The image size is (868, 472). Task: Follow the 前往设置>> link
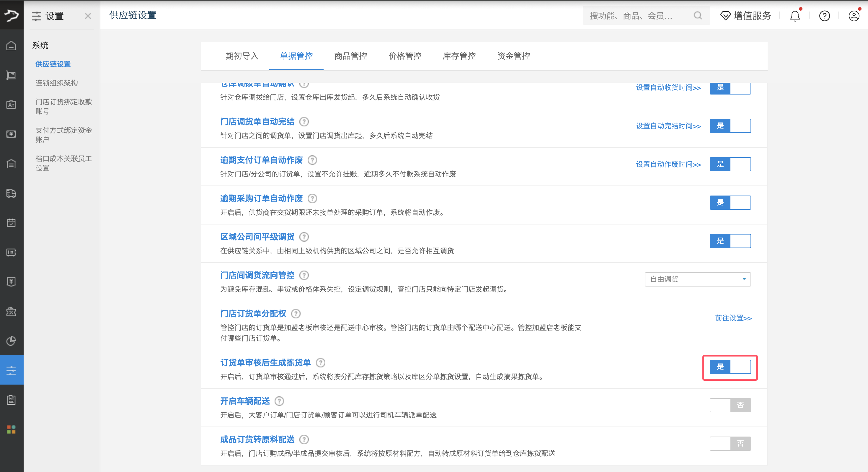[x=733, y=318]
